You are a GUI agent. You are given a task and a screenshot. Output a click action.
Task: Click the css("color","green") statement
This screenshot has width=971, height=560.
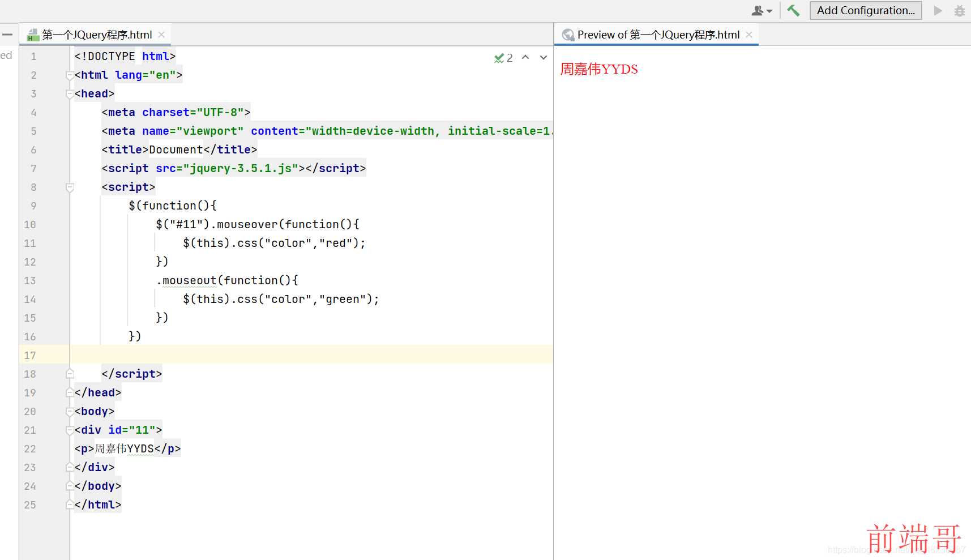point(281,299)
